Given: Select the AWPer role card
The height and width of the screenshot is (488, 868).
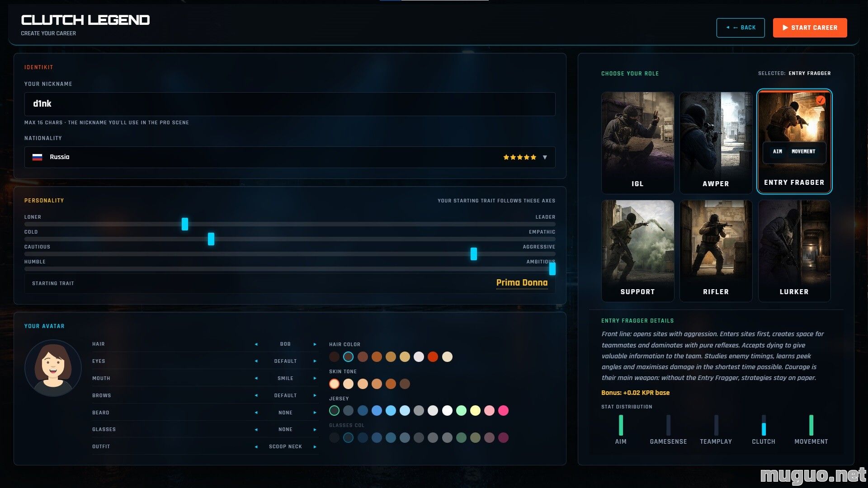Looking at the screenshot, I should (716, 143).
